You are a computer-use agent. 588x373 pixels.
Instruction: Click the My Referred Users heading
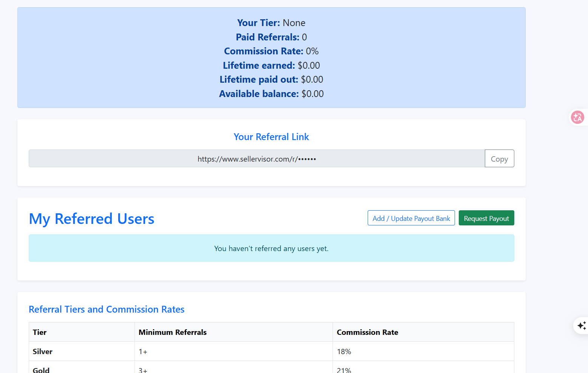(92, 219)
